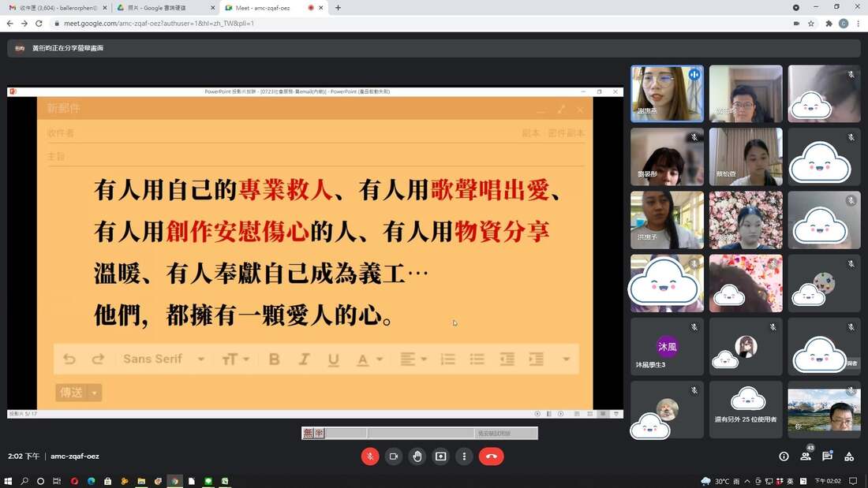
Task: Open the send options arrow beside 傳送
Action: tap(95, 393)
